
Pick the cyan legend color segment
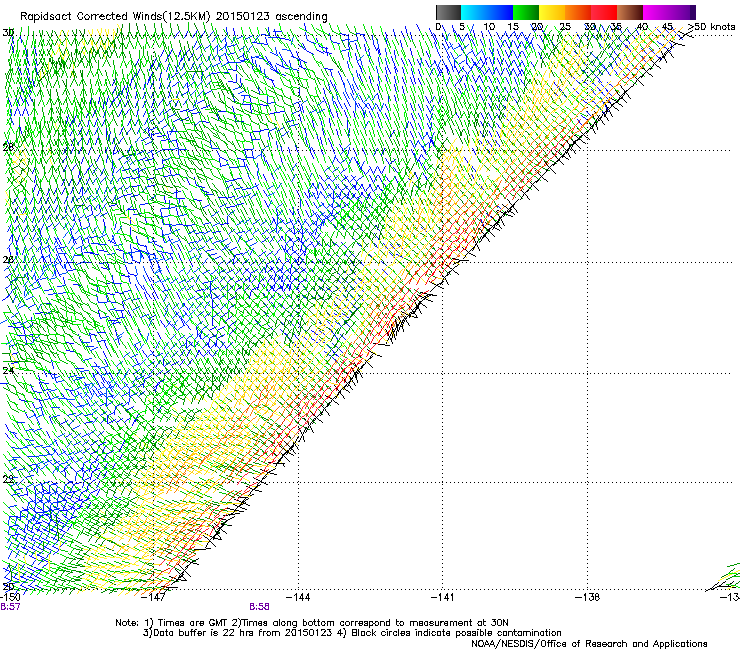(474, 12)
